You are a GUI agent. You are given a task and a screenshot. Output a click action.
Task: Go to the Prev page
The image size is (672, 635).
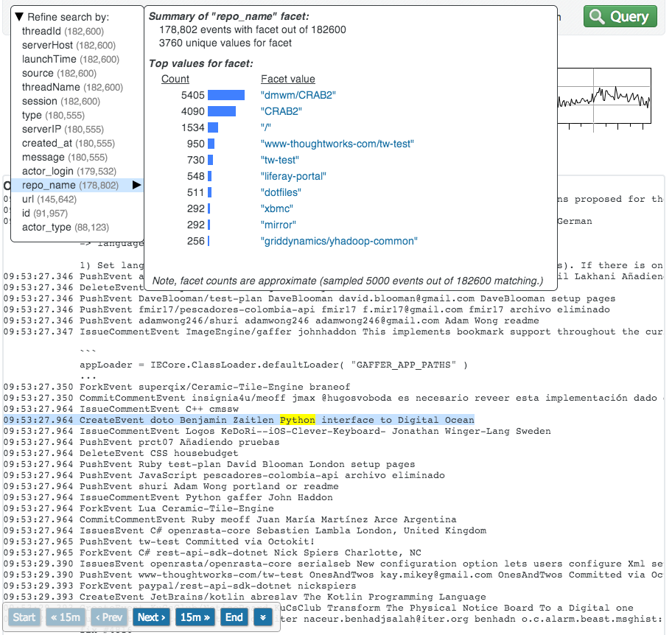109,617
